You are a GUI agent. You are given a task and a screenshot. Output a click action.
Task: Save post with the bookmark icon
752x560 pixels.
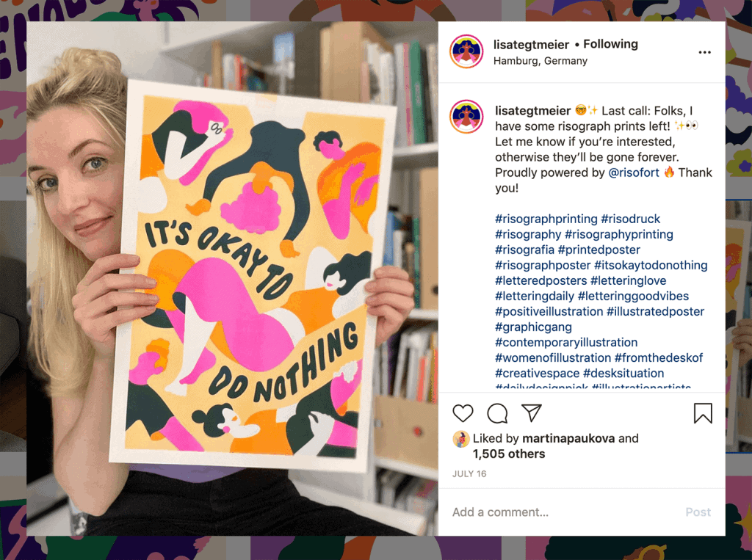pyautogui.click(x=703, y=413)
